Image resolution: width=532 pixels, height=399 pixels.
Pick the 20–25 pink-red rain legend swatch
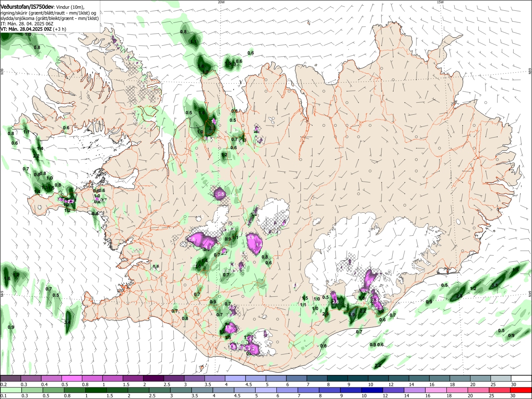478,390
